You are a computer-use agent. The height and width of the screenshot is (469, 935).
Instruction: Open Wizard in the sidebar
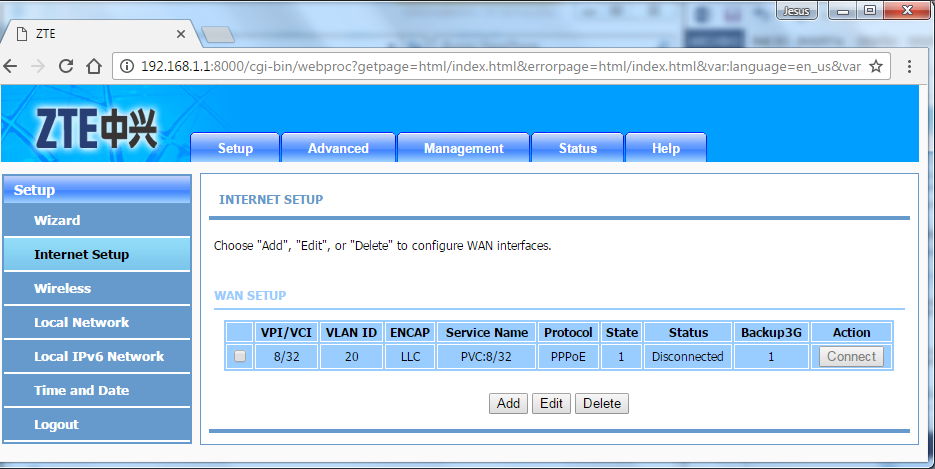pos(97,220)
